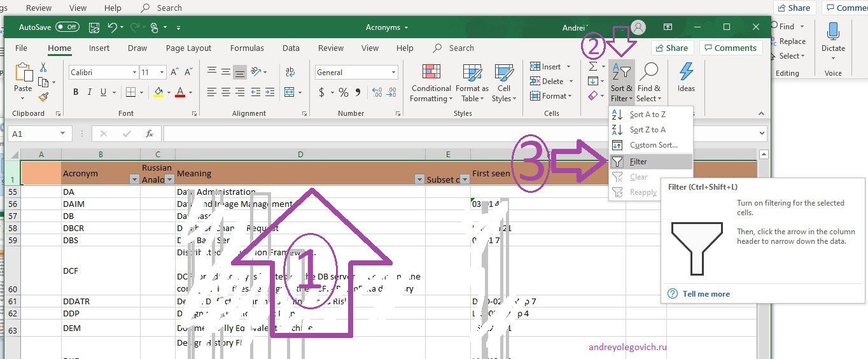Viewport: 868px width, 359px height.
Task: Click the Copy icon
Action: (x=43, y=82)
